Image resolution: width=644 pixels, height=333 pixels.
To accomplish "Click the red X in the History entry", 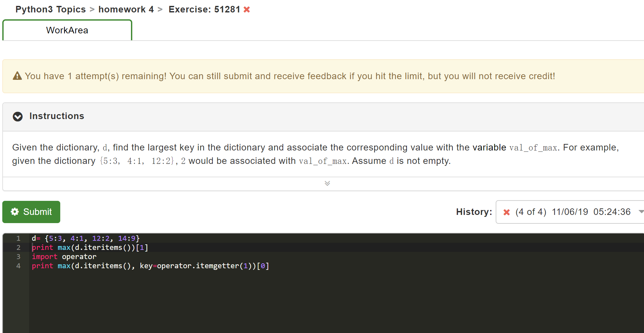I will pos(506,212).
